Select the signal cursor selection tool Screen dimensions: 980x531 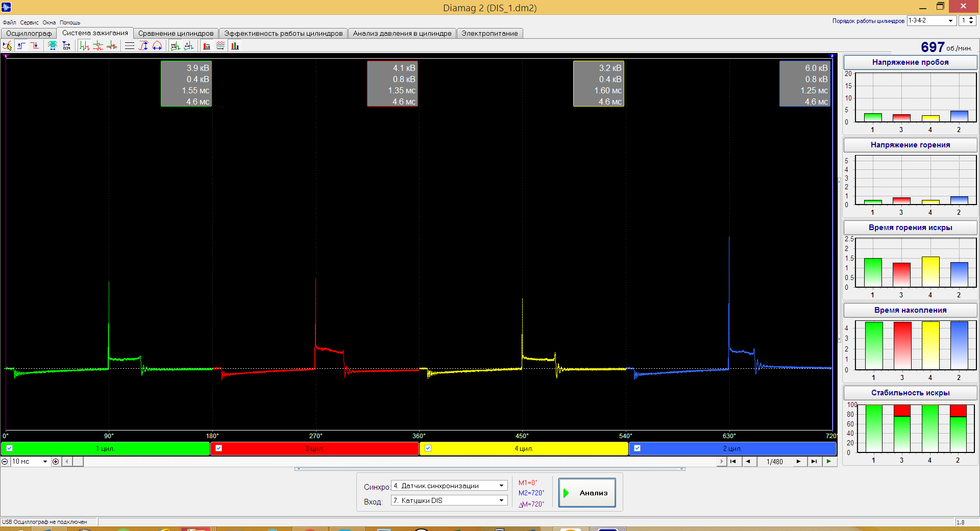coord(7,46)
